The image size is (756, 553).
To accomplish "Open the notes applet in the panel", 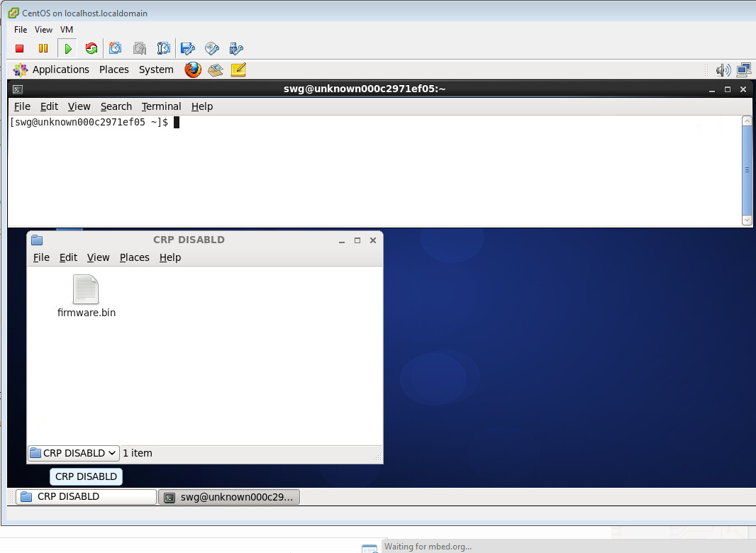I will [238, 69].
